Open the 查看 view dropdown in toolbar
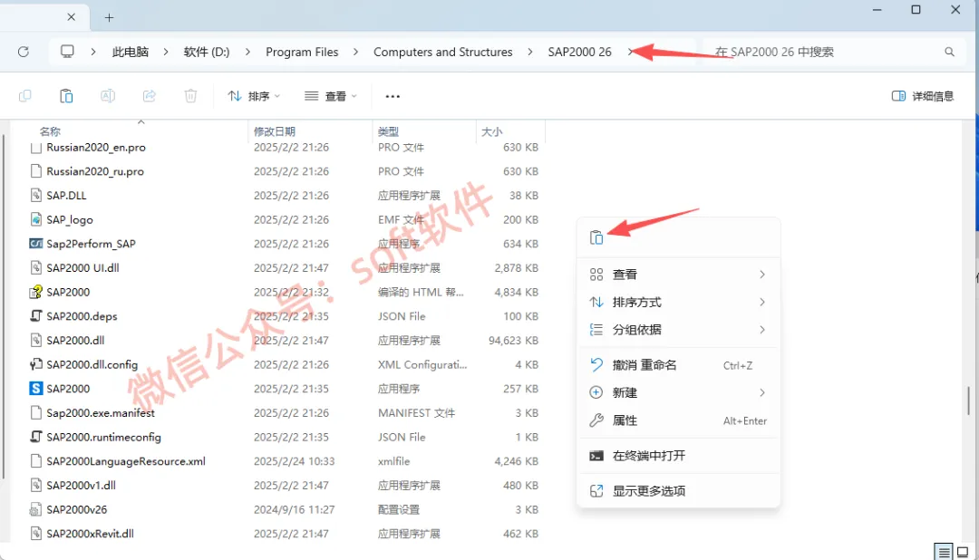 [x=331, y=96]
